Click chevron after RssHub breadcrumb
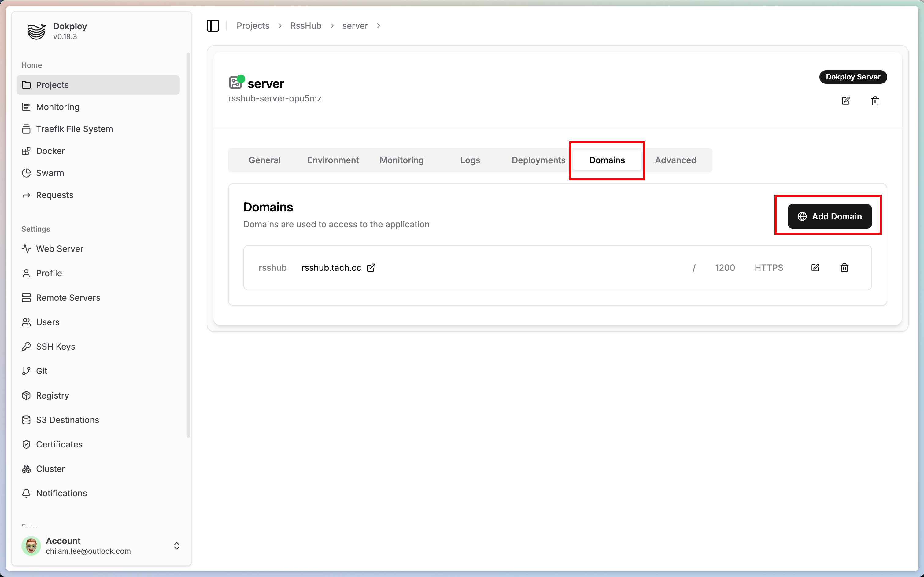Viewport: 924px width, 577px height. click(332, 26)
